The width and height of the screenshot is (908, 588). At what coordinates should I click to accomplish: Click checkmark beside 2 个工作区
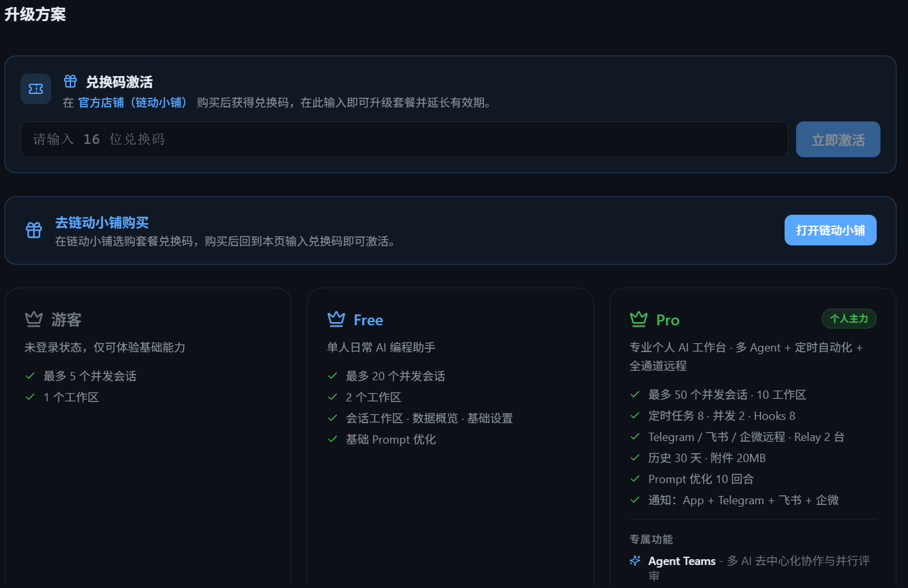(x=333, y=397)
